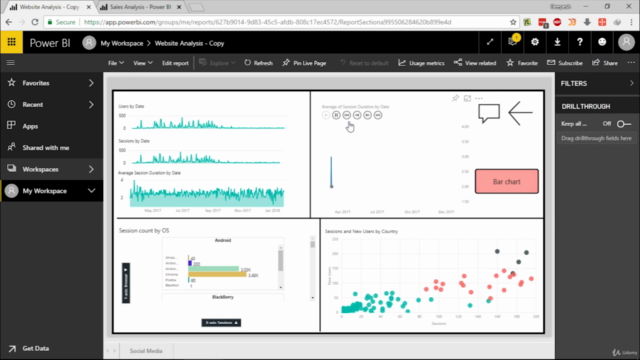640x360 pixels.
Task: Bookmark this page with browser star
Action: (x=513, y=22)
